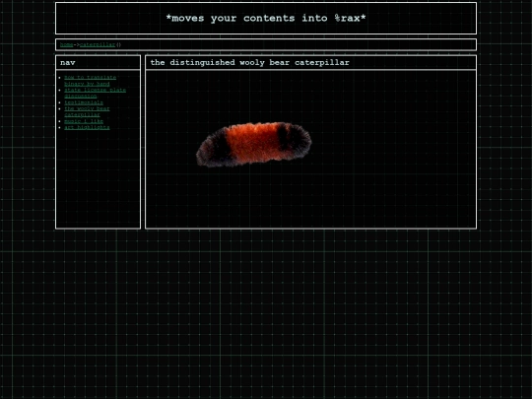Click the wooly bear caterpillar image

(254, 145)
